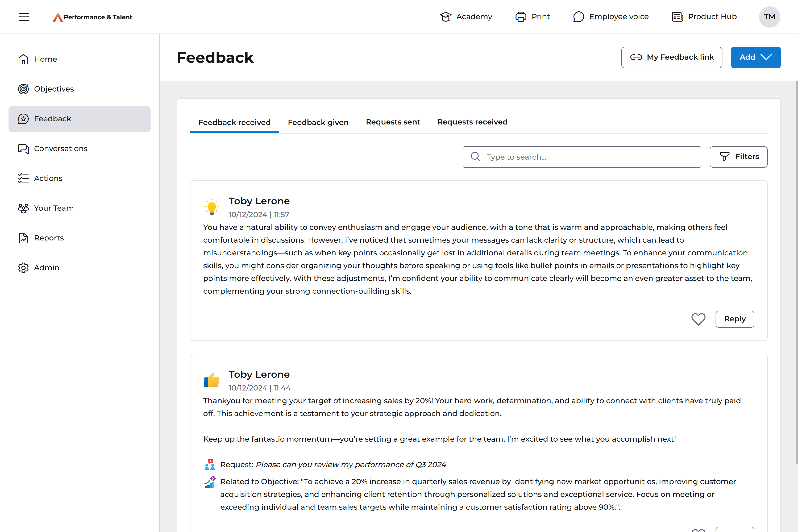Viewport: 798px width, 532px height.
Task: Reply to Toby Lerone's first feedback
Action: [735, 319]
